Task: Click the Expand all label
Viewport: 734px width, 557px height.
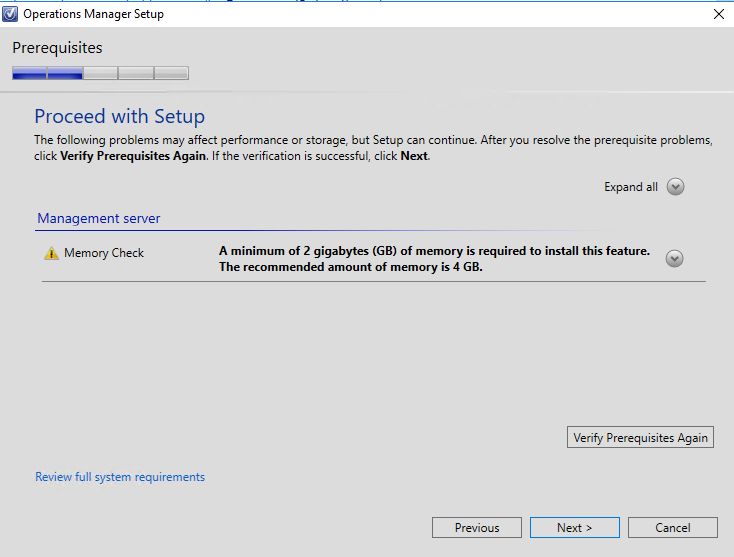Action: click(x=631, y=187)
